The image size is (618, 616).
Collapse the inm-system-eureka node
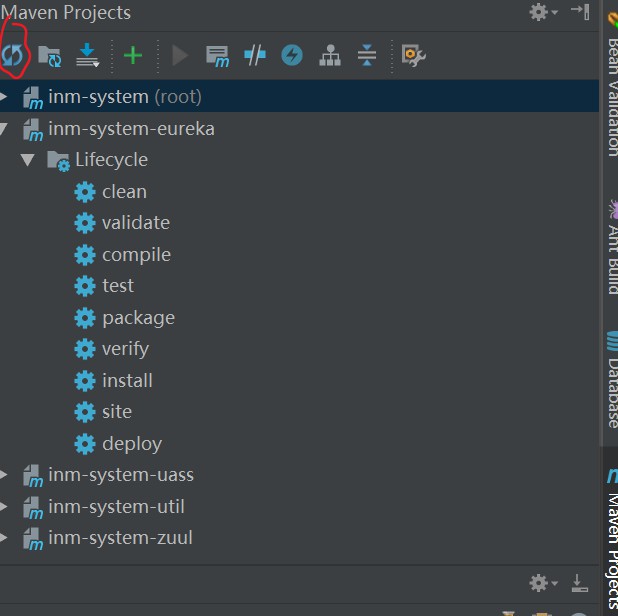[x=4, y=128]
